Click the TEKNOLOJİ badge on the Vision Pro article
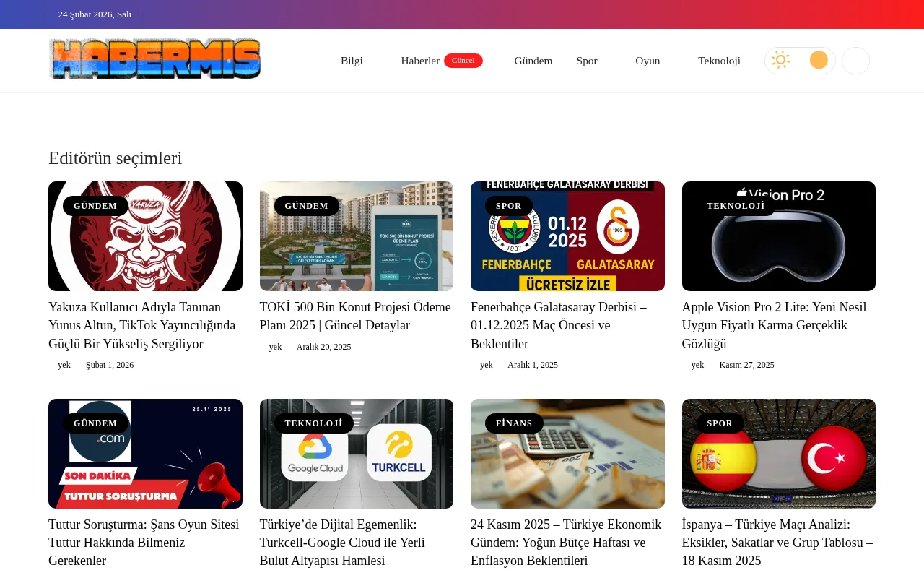Screen dimensions: 924x578 point(736,206)
